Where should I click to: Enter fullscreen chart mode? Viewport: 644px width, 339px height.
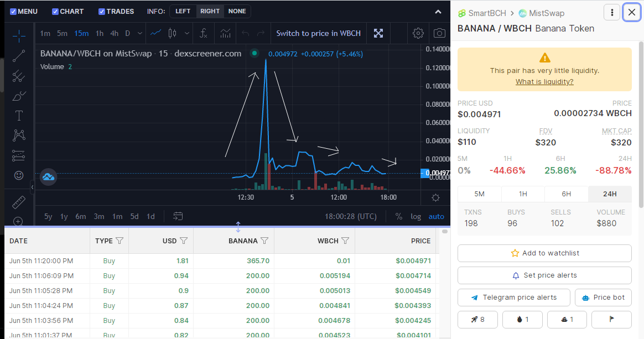click(x=378, y=33)
